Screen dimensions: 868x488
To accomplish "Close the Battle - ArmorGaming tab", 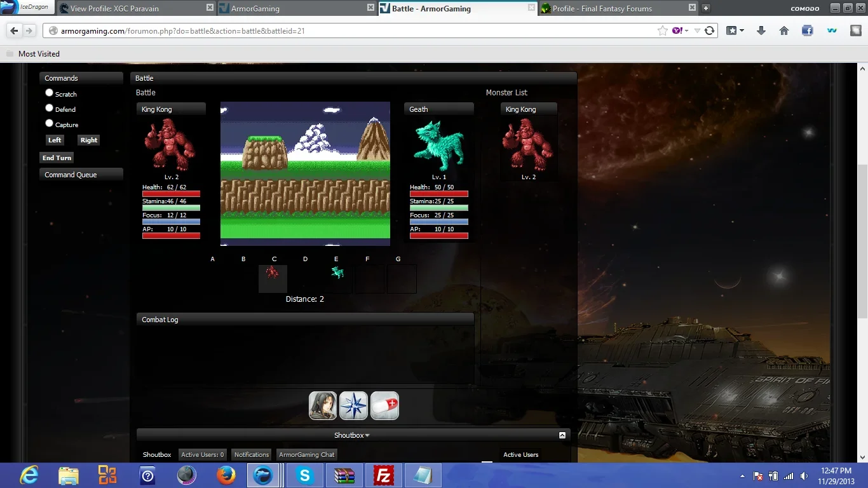I will [531, 8].
